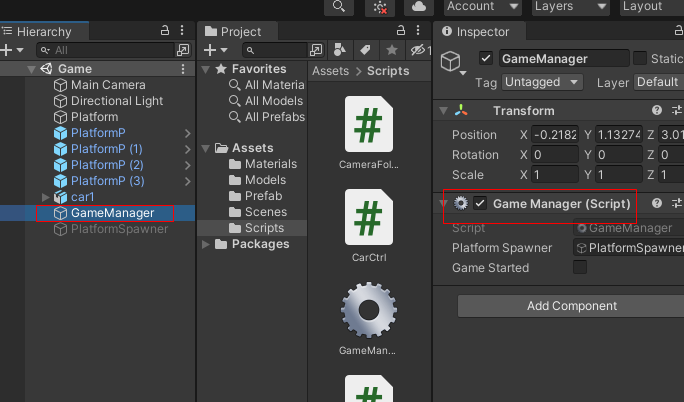The image size is (684, 402).
Task: Collapse the Game scene foldout
Action: [31, 69]
